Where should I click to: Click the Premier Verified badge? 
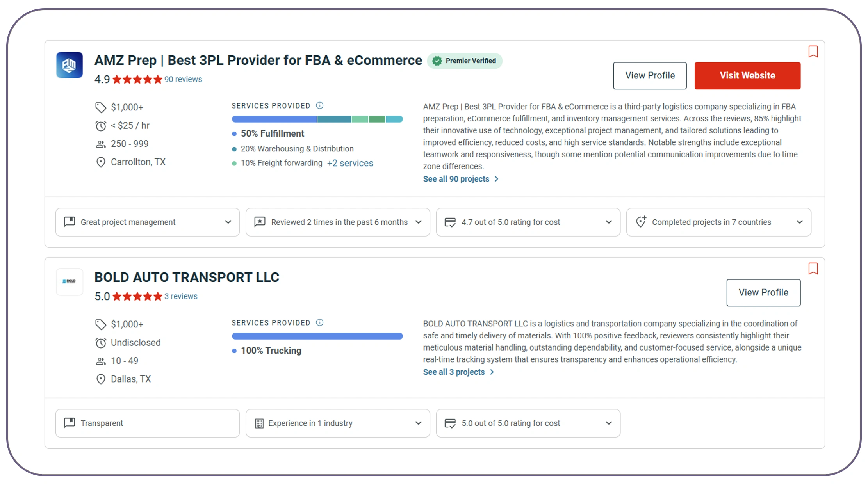pyautogui.click(x=464, y=61)
